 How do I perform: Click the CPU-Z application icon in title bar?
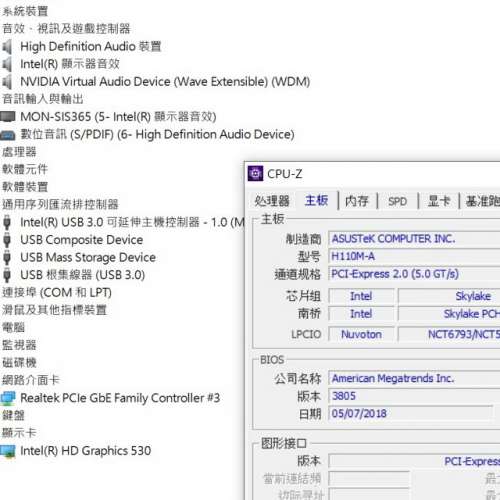pyautogui.click(x=255, y=173)
